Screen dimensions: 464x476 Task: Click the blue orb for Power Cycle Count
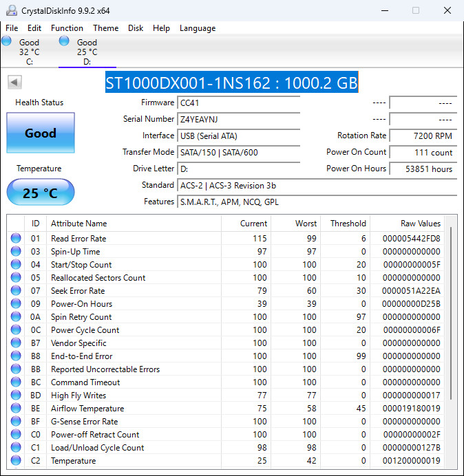(16, 329)
